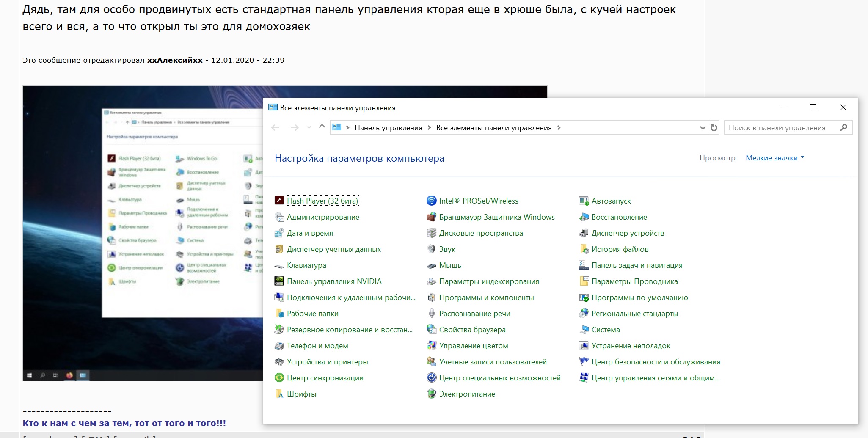Open Брандмауэр Защитника Windows via its icon
The height and width of the screenshot is (438, 868).
pos(431,217)
